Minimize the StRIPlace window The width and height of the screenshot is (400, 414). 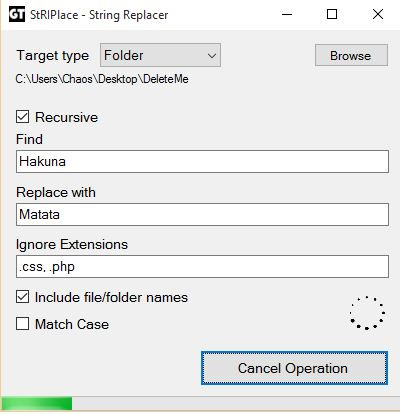pyautogui.click(x=287, y=14)
